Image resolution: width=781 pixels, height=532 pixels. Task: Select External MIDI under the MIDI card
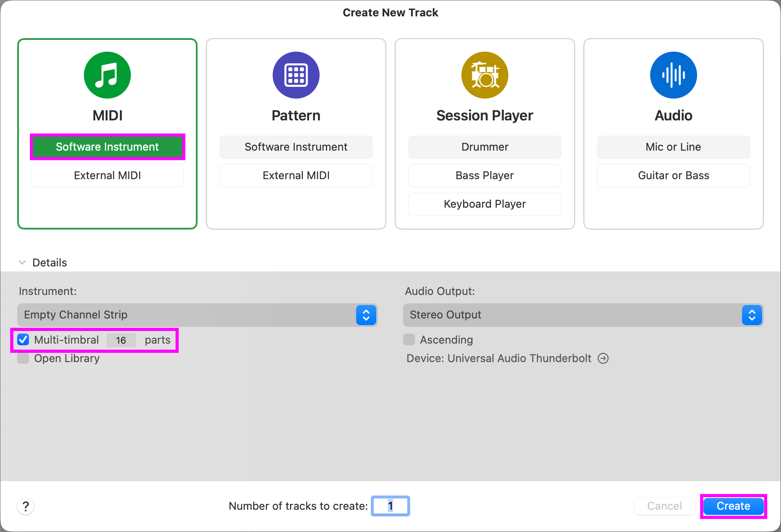click(x=107, y=175)
